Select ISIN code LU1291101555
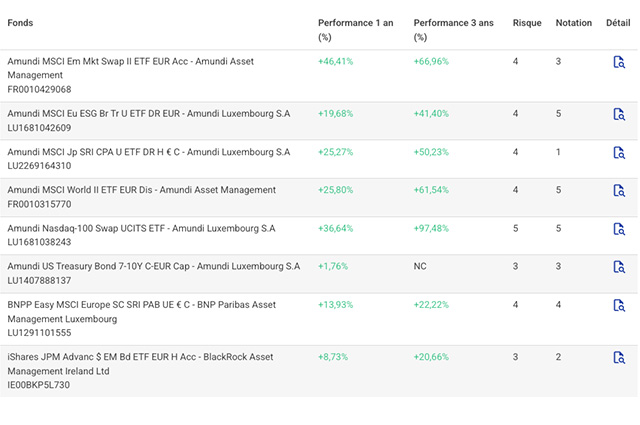The width and height of the screenshot is (640, 425). tap(39, 333)
